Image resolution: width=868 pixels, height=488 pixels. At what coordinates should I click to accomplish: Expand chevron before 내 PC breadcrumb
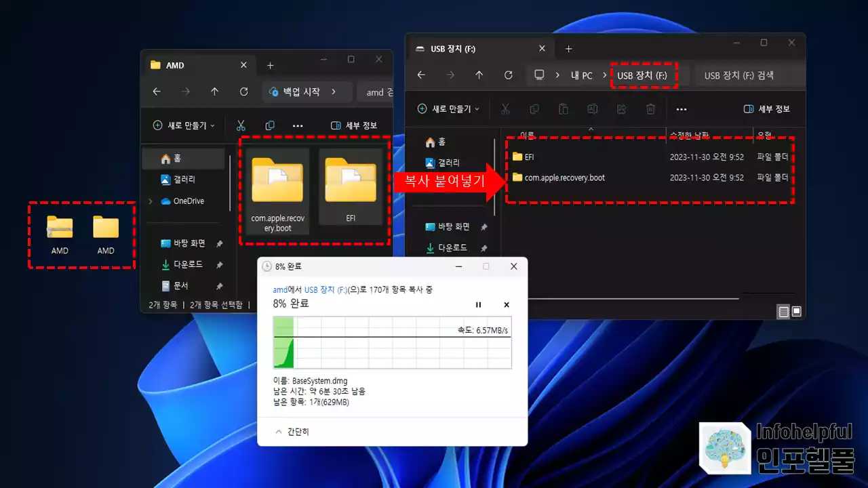click(x=557, y=75)
